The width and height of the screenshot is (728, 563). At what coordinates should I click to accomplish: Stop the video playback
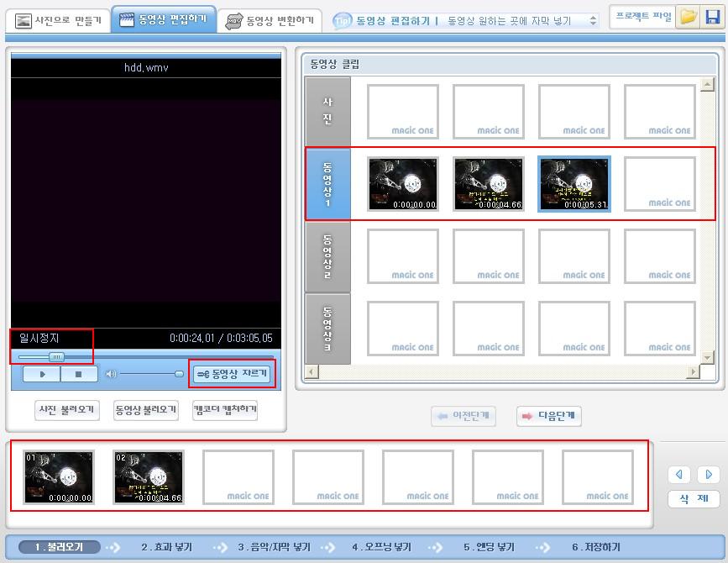[79, 374]
